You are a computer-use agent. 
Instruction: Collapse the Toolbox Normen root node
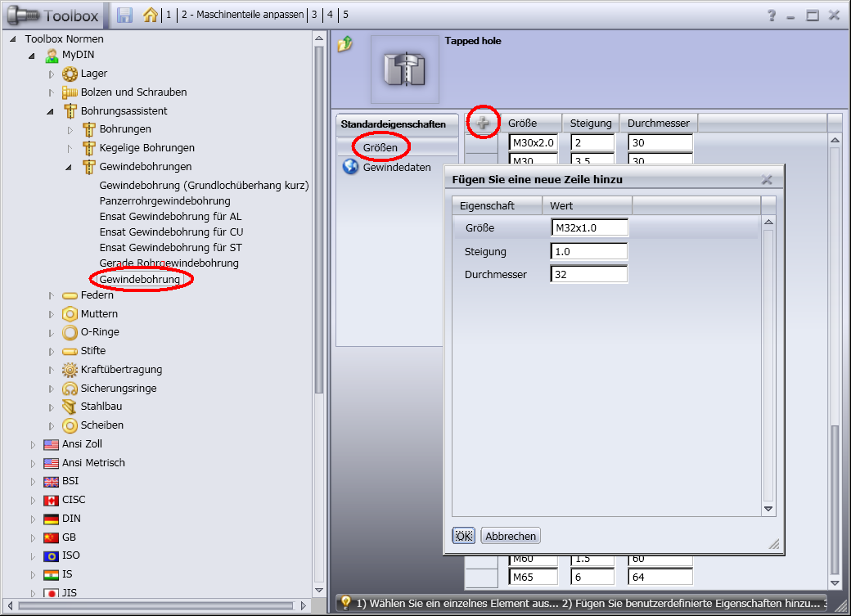click(x=13, y=39)
